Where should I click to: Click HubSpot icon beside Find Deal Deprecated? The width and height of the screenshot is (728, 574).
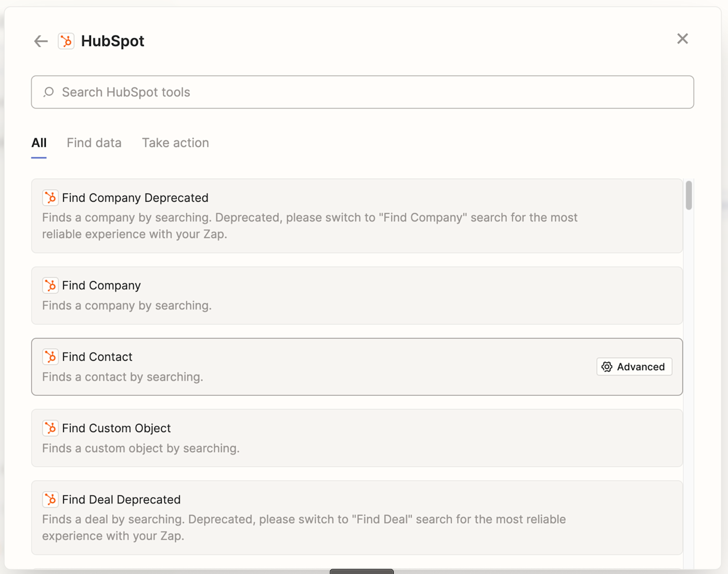tap(50, 499)
